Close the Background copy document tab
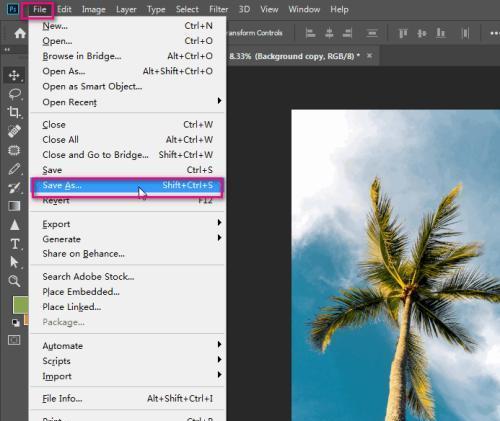The height and width of the screenshot is (421, 500). (369, 56)
